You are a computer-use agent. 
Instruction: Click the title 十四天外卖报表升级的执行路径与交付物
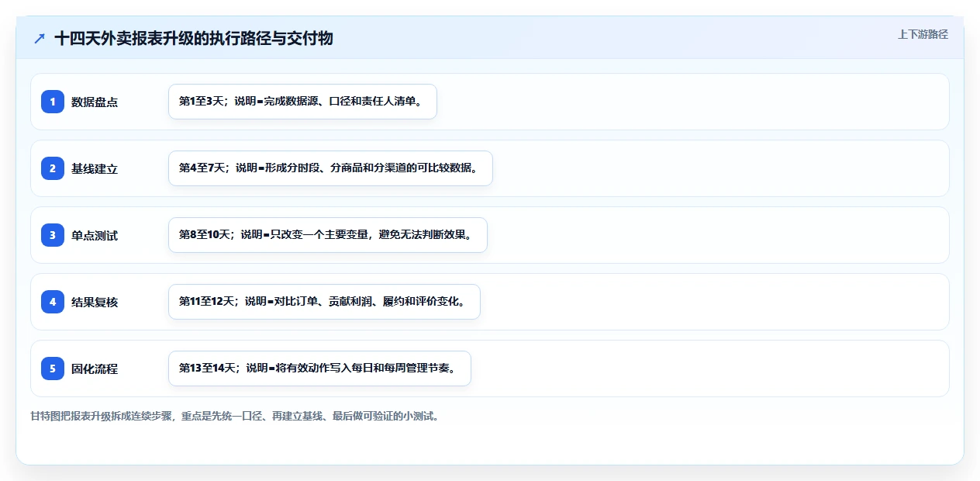[x=194, y=39]
